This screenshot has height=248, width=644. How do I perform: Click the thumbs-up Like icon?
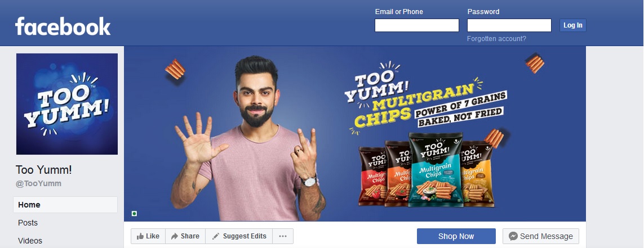[140, 236]
